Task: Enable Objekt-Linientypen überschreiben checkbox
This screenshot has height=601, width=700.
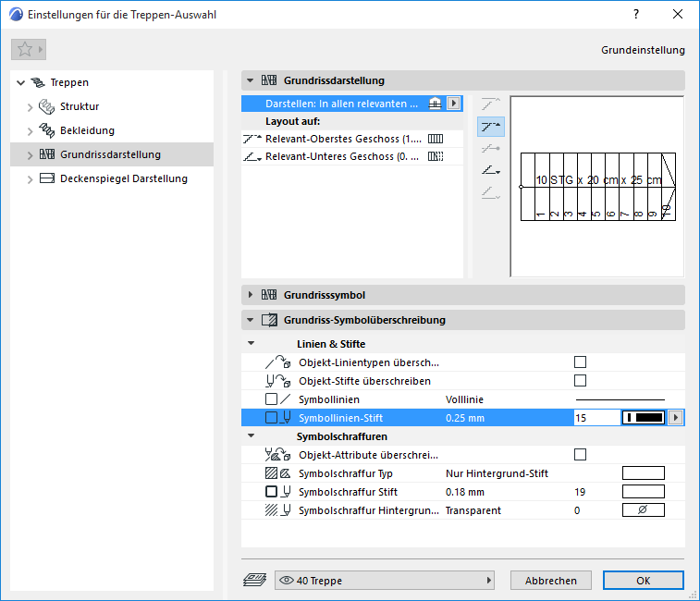Action: pos(580,362)
